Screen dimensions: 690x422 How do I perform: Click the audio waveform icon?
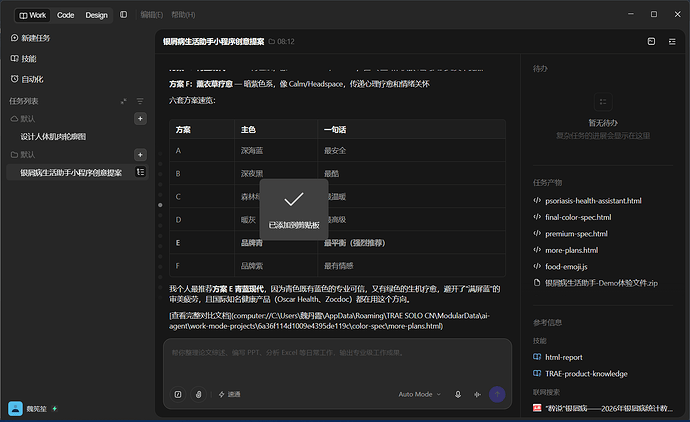(477, 394)
